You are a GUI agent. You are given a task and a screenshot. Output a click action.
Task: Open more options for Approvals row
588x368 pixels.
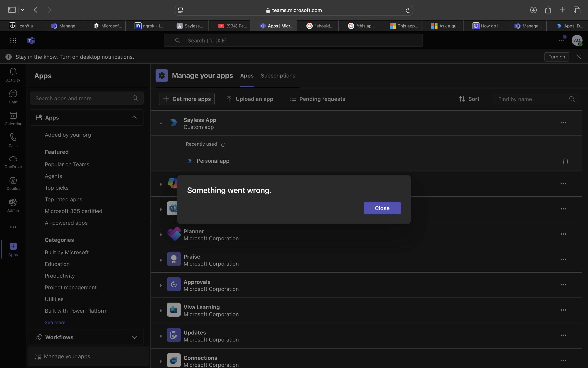[563, 285]
